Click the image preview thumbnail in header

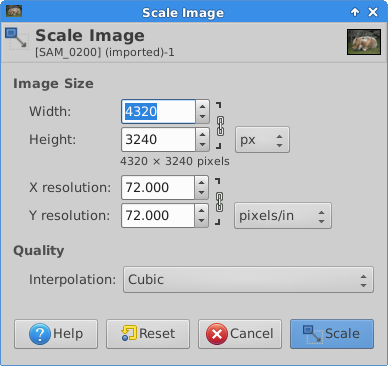[364, 42]
